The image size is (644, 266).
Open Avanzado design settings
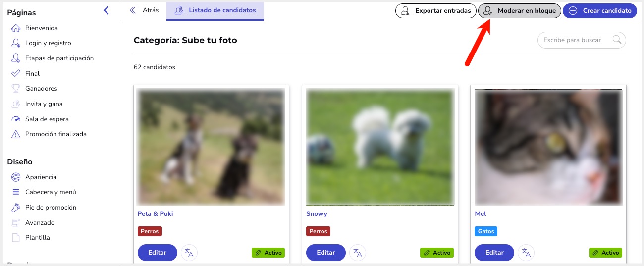tap(40, 223)
